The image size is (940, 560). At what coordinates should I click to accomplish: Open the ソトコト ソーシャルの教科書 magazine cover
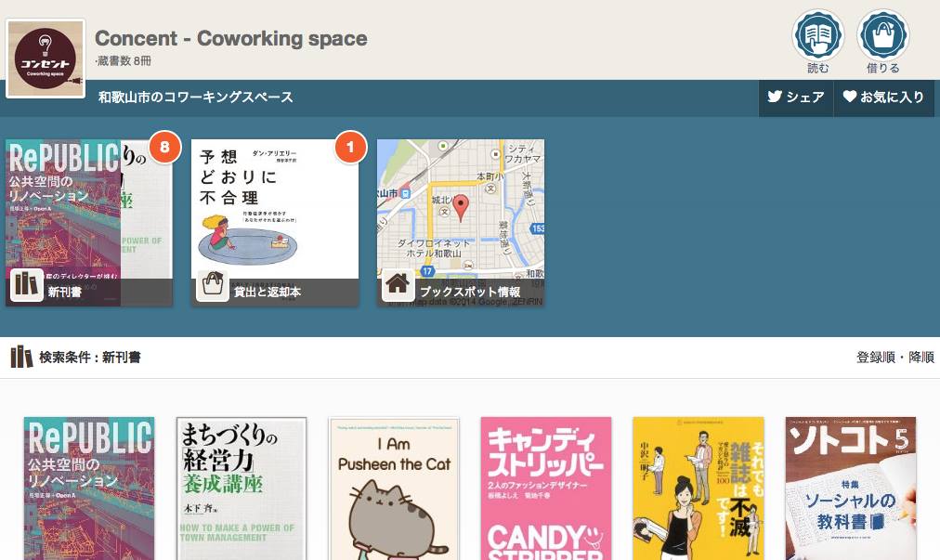coord(851,488)
